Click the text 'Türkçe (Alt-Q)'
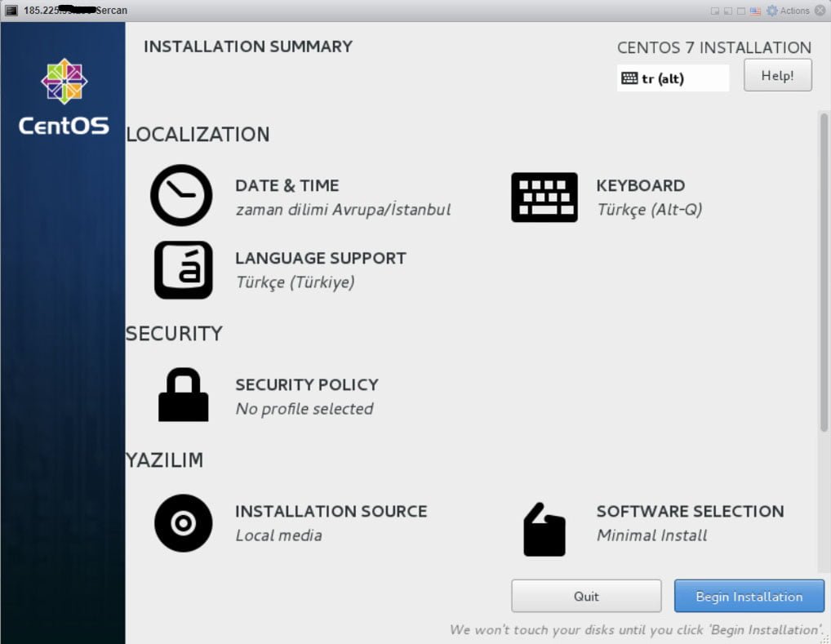The image size is (831, 644). click(649, 210)
